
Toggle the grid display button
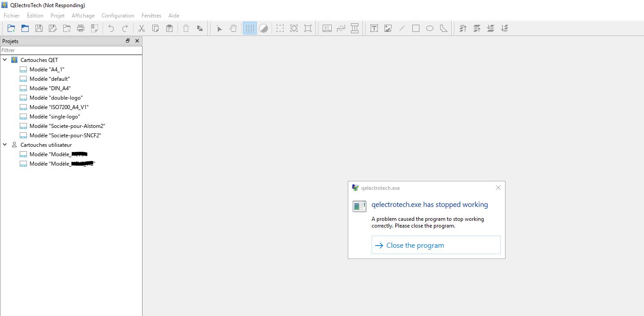pyautogui.click(x=250, y=28)
